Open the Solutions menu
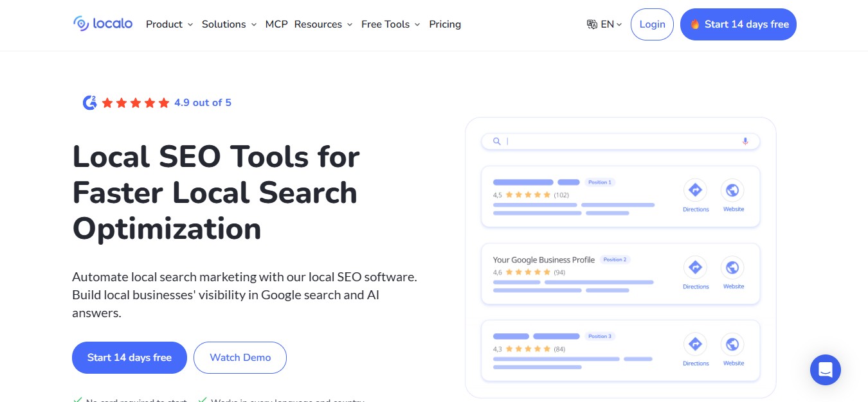The width and height of the screenshot is (868, 402). click(229, 24)
